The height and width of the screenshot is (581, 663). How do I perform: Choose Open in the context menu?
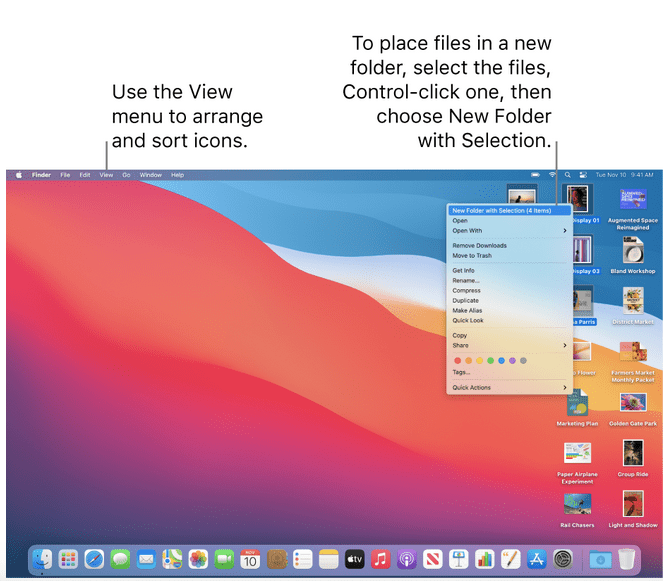click(510, 221)
